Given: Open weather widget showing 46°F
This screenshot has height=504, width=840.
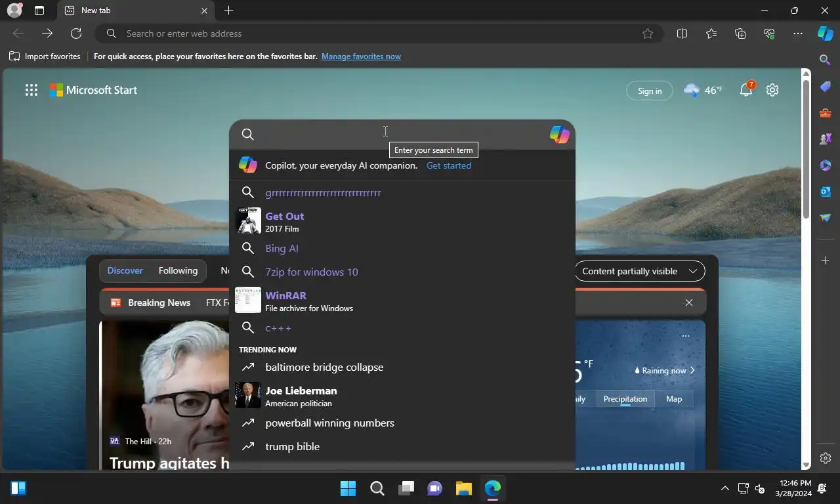Looking at the screenshot, I should 703,90.
